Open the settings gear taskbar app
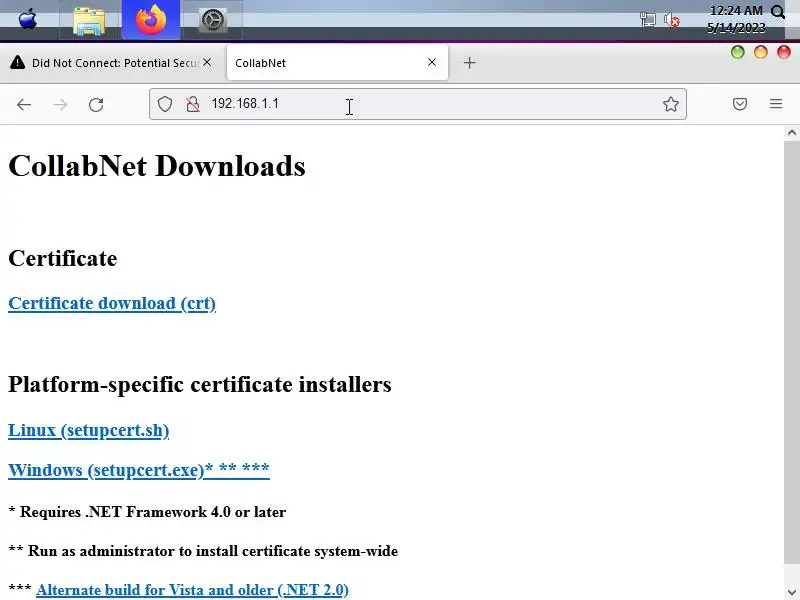Screen dimensions: 800x600 (x=213, y=20)
